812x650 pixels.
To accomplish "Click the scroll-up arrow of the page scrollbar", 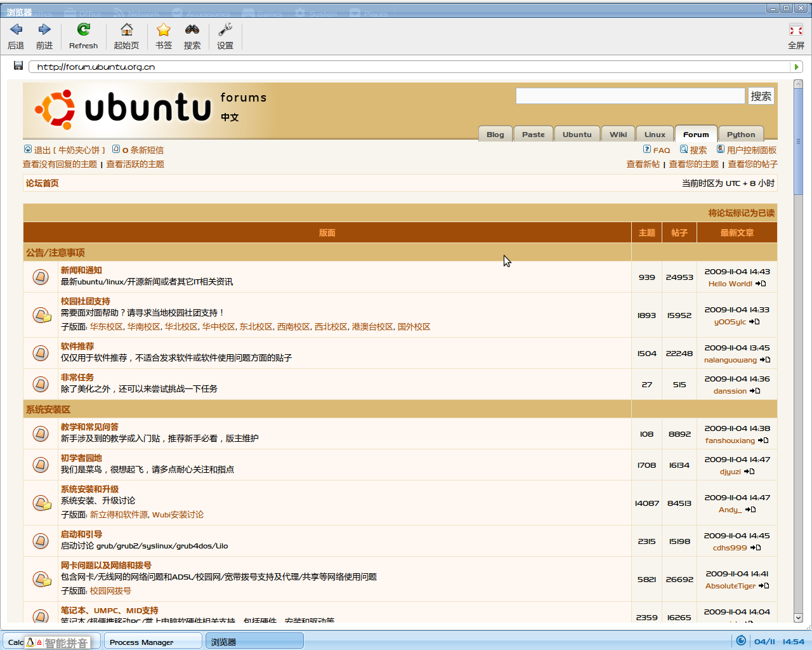I will pyautogui.click(x=798, y=84).
